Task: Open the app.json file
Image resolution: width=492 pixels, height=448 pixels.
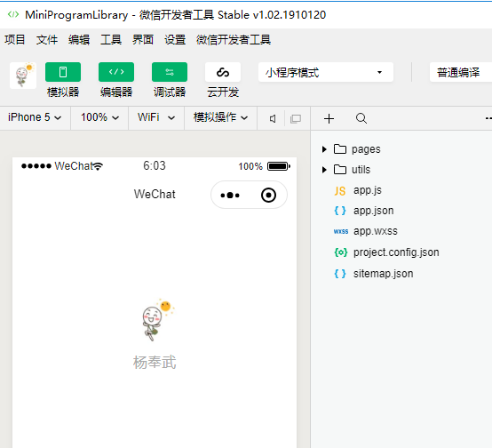Action: [373, 211]
